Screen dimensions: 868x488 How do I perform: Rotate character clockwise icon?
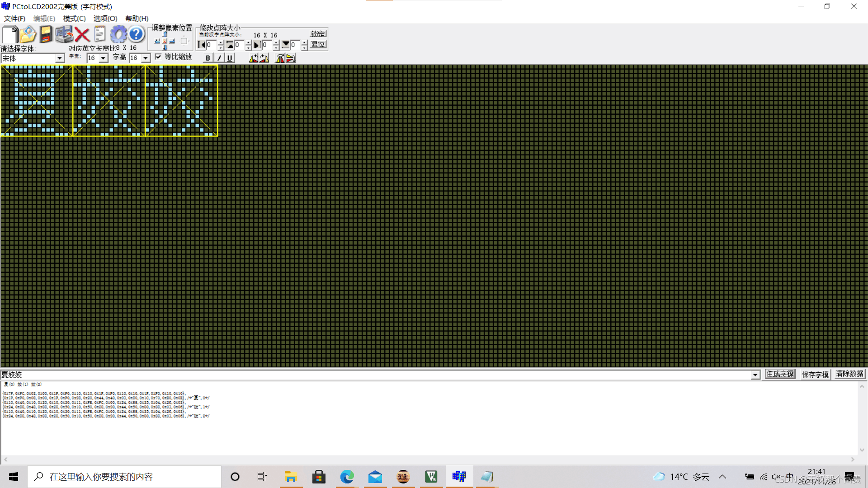pyautogui.click(x=264, y=58)
